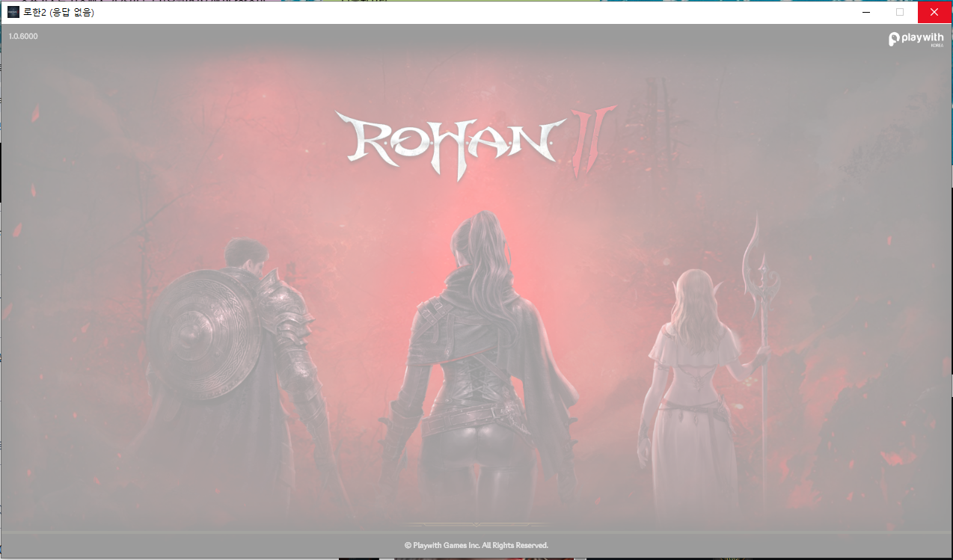Viewport: 953px width, 560px height.
Task: Click the thin loading bar line at bottom
Action: point(476,533)
